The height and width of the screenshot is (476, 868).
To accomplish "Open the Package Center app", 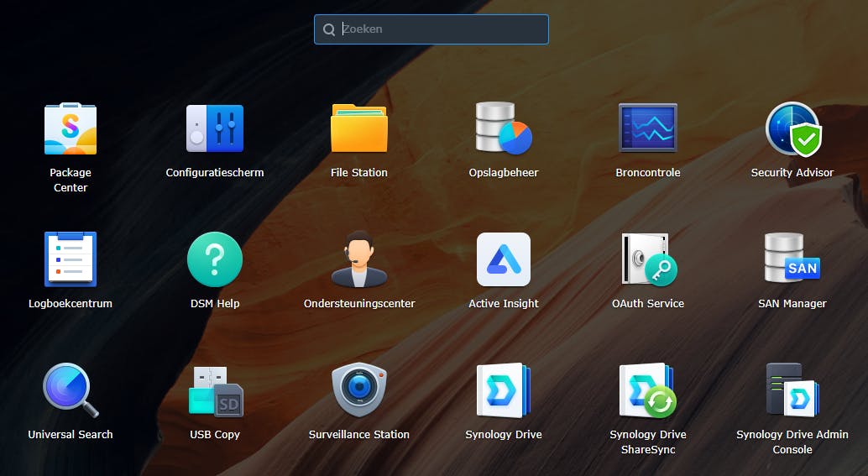I will click(71, 129).
